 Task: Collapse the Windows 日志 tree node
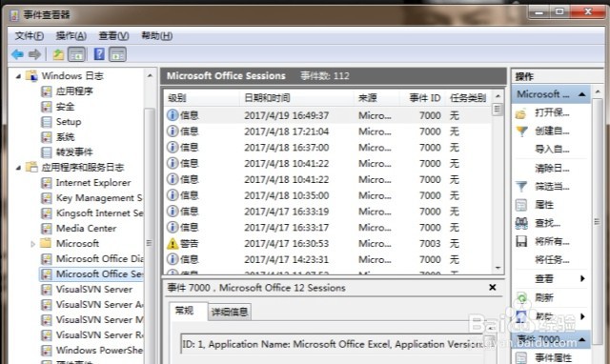tap(18, 76)
